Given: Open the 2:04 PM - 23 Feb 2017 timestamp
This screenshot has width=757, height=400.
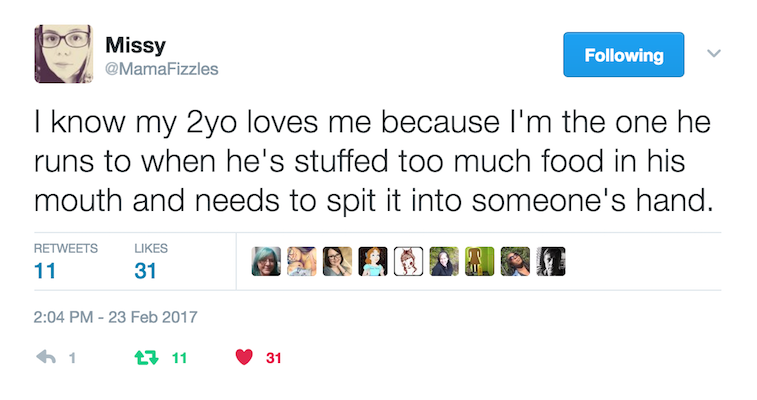Looking at the screenshot, I should coord(115,317).
